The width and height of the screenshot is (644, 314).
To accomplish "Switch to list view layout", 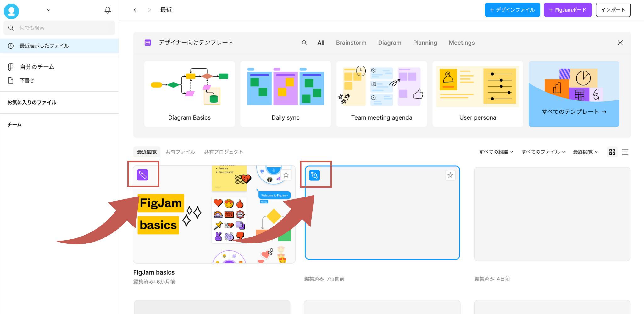I will click(625, 152).
